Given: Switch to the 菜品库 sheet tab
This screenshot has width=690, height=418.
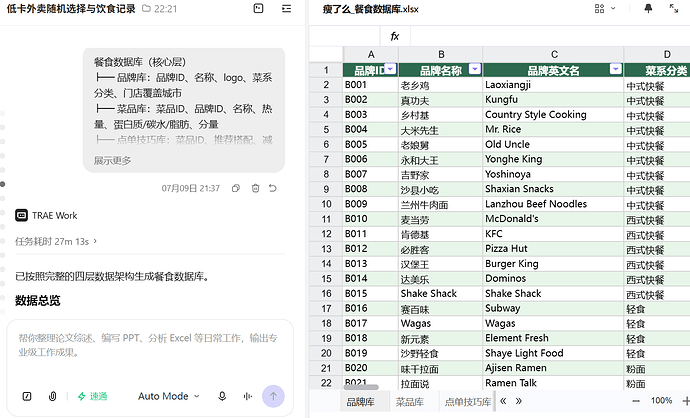Looking at the screenshot, I should pos(409,401).
